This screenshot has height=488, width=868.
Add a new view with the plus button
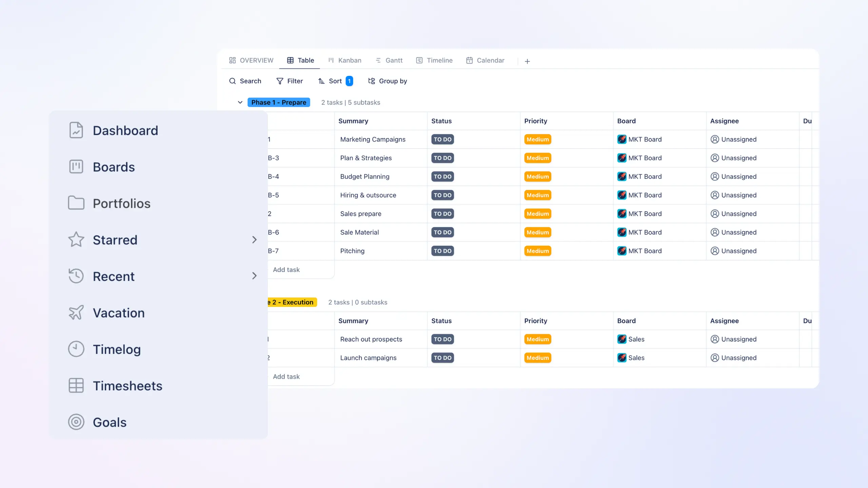point(528,61)
